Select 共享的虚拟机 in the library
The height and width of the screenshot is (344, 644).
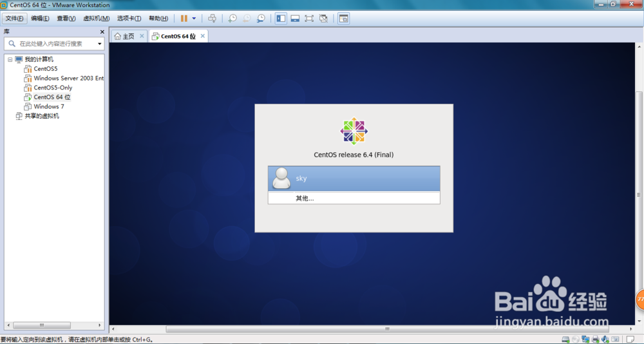[x=41, y=116]
